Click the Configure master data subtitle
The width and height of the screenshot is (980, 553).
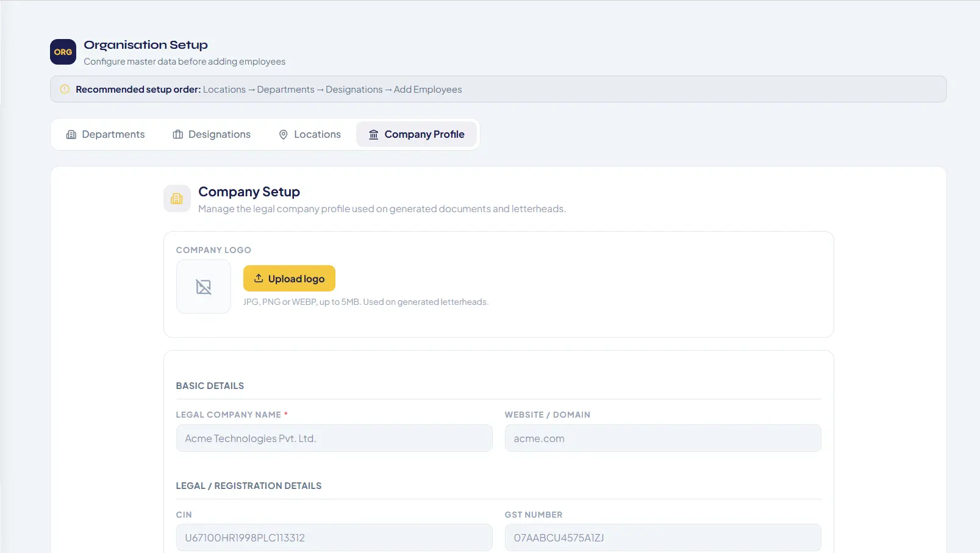185,62
